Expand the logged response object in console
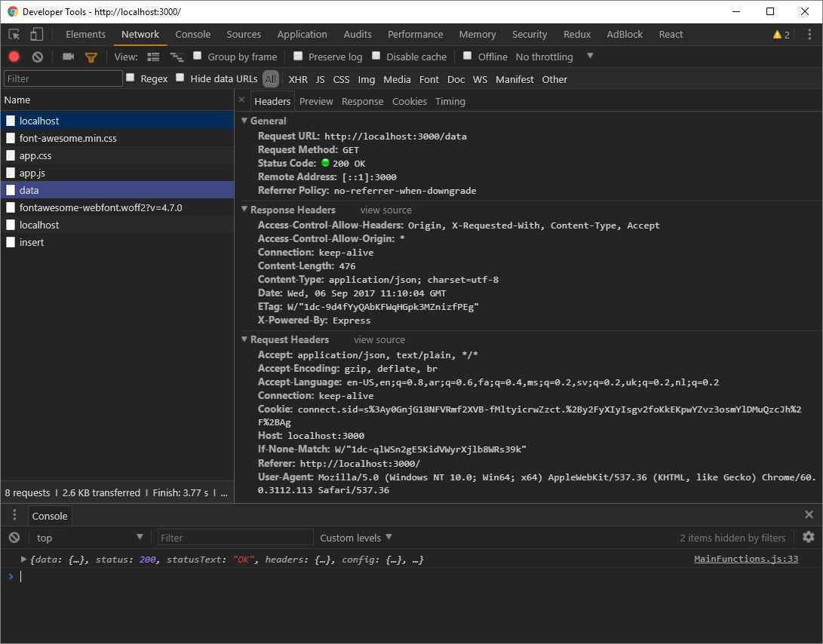This screenshot has width=823, height=644. pos(23,559)
